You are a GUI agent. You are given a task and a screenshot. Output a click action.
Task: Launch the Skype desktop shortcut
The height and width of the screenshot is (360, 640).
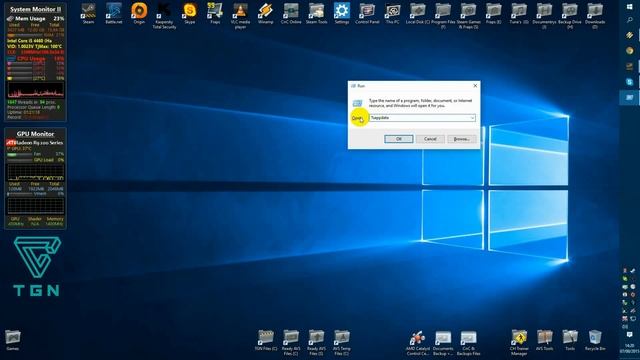pos(190,13)
